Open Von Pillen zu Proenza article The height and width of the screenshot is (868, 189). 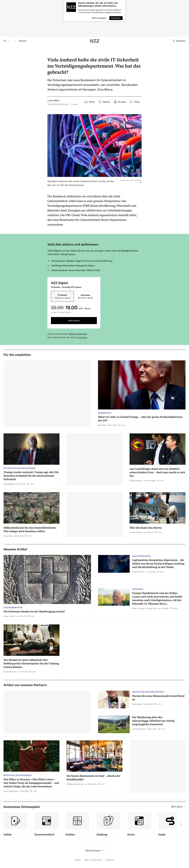coord(31,783)
